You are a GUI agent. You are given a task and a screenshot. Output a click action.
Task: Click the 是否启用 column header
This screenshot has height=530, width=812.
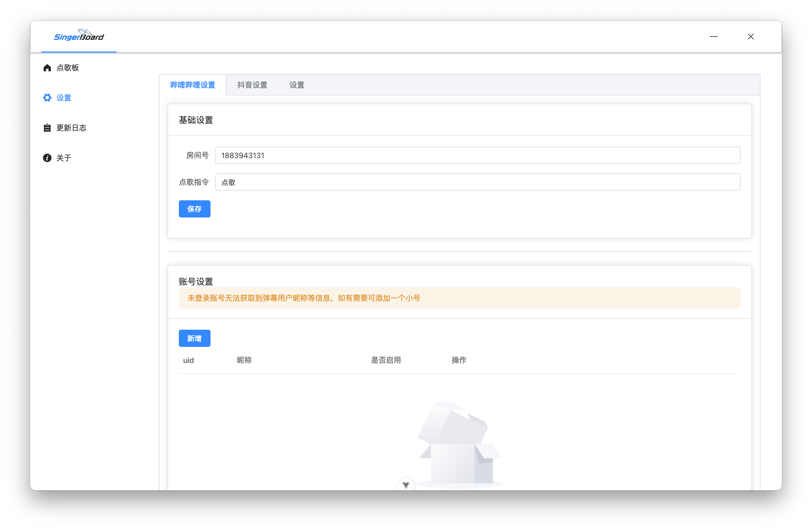point(386,360)
